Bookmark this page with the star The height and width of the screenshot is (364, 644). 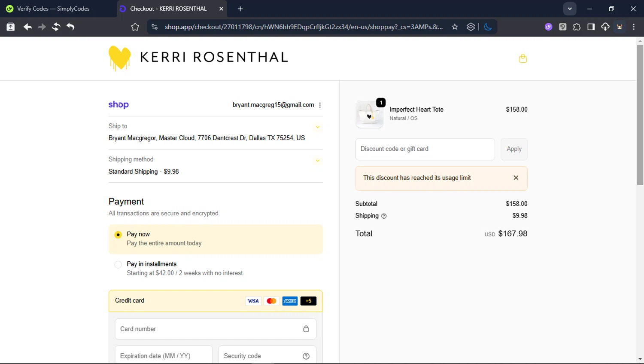click(x=455, y=27)
